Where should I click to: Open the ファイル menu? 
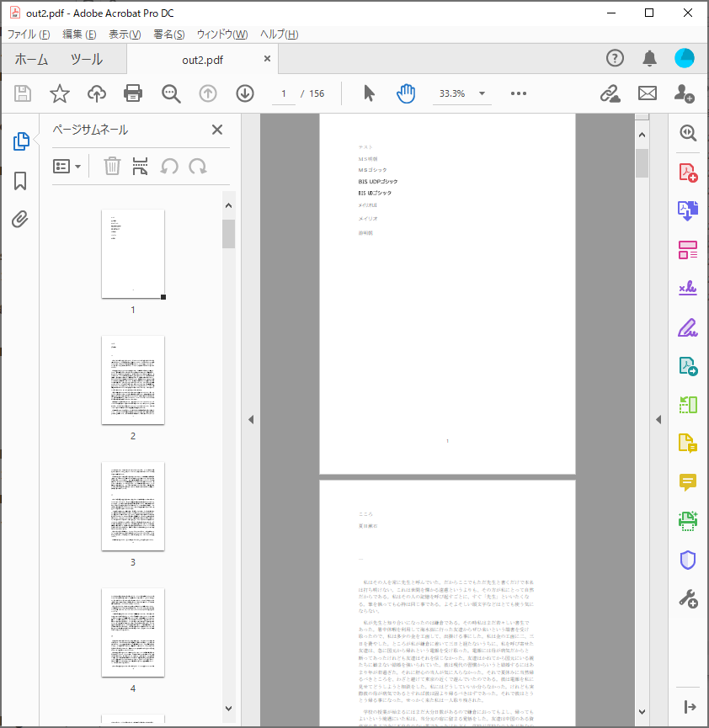click(x=29, y=35)
